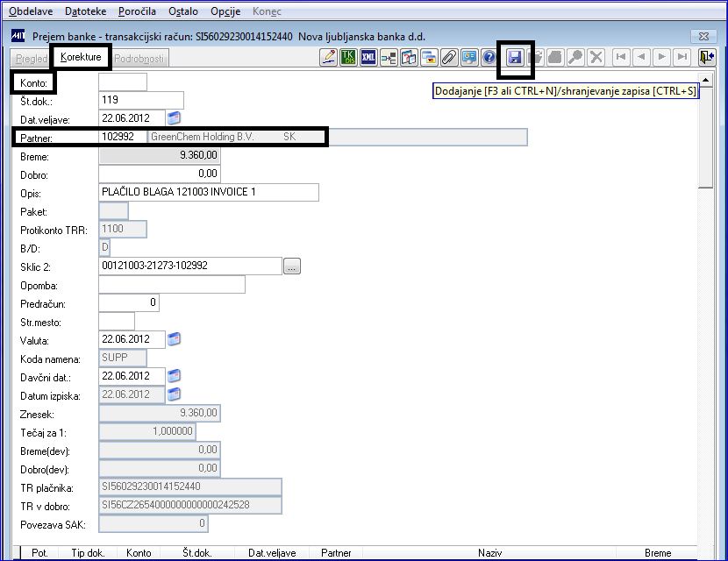Click the green TK DIS toolbar icon
Image resolution: width=728 pixels, height=561 pixels.
click(x=349, y=58)
